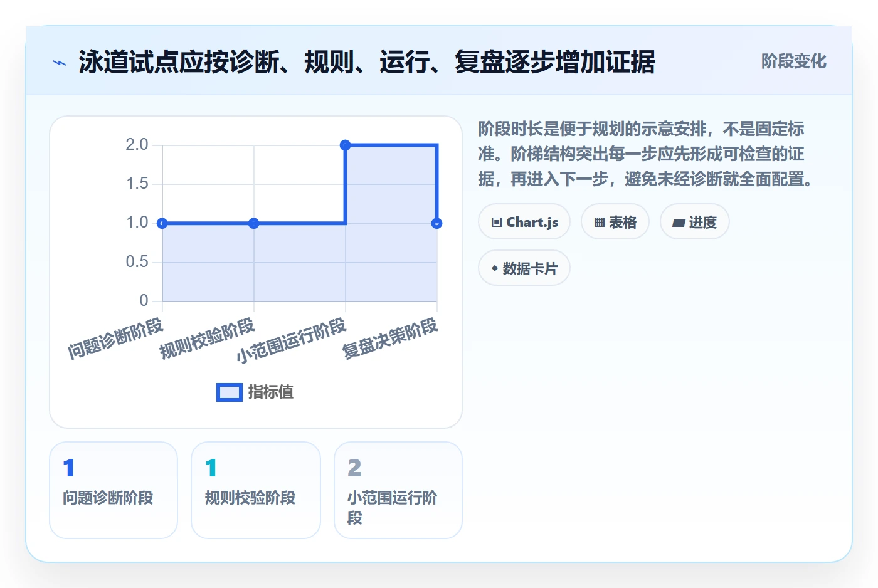The width and height of the screenshot is (878, 588).
Task: Click the 0.5 y-axis value
Action: point(137,261)
